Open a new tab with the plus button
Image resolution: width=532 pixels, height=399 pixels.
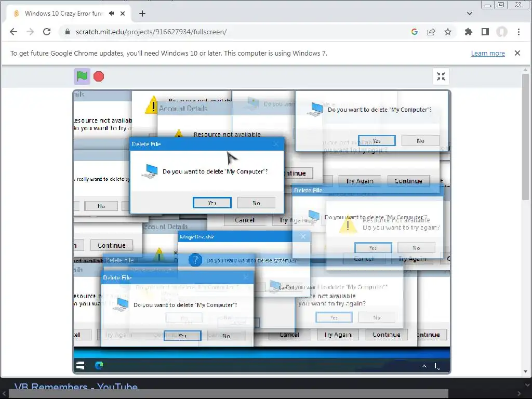(x=142, y=14)
